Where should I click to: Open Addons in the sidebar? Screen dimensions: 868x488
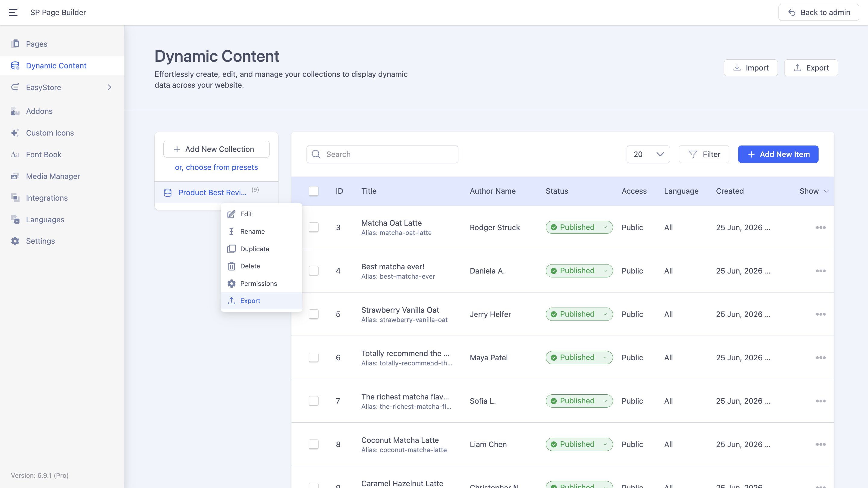tap(62, 111)
